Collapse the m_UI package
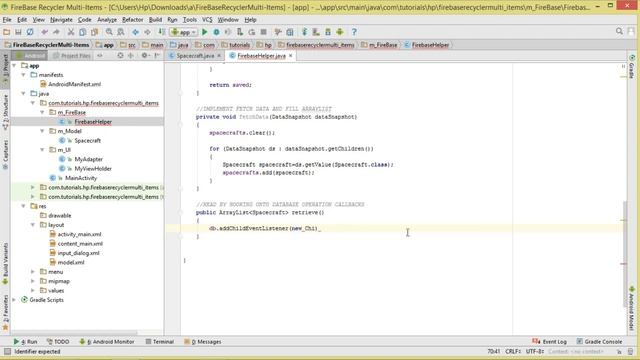The height and width of the screenshot is (360, 640). tap(42, 150)
